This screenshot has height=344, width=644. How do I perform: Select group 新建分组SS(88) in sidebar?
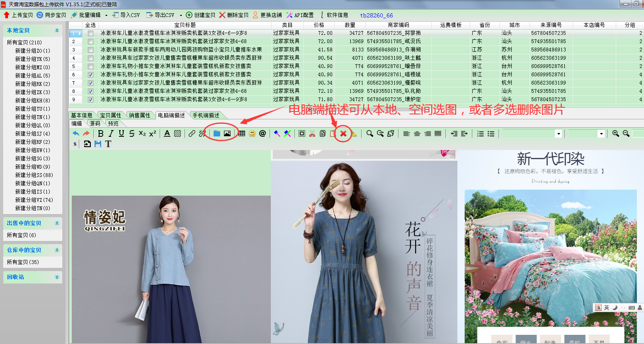34,175
